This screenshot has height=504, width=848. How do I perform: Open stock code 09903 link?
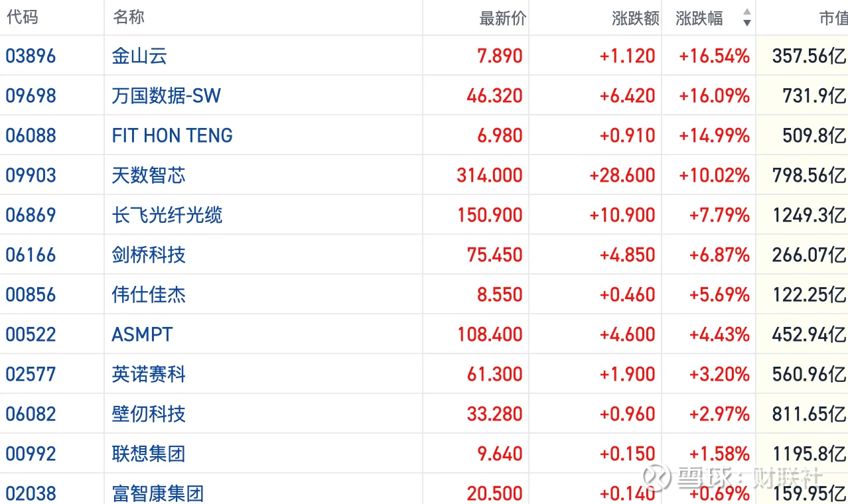pyautogui.click(x=31, y=175)
